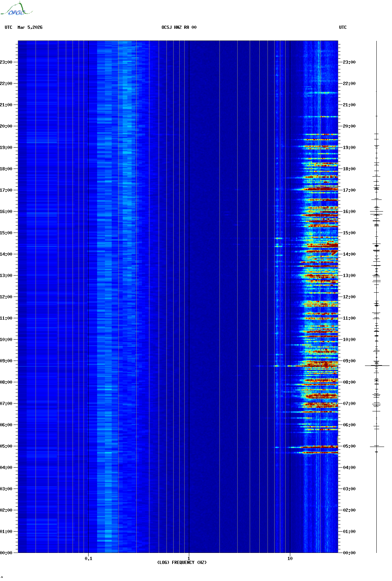Click the 23:00 label on left axis

[6, 62]
